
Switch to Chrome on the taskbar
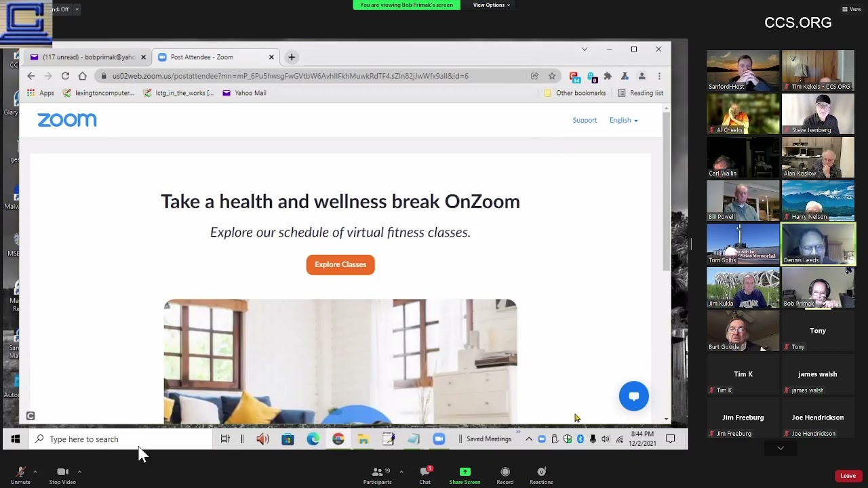click(x=338, y=439)
